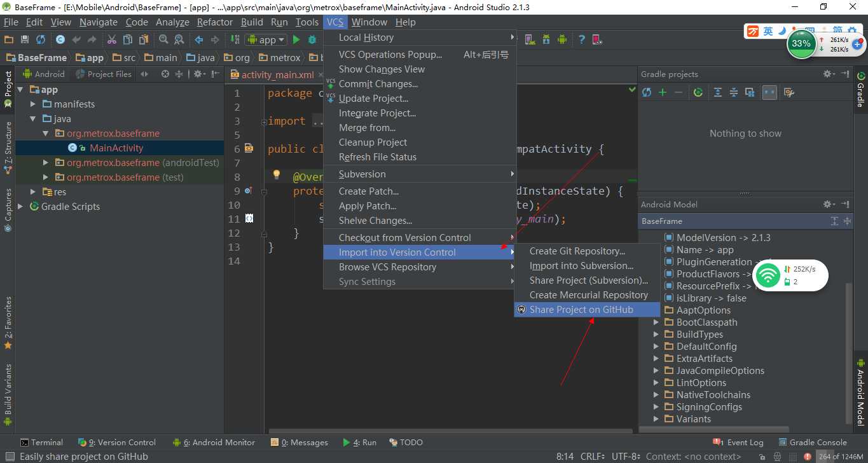Toggle the Structure side tool window

pyautogui.click(x=8, y=147)
